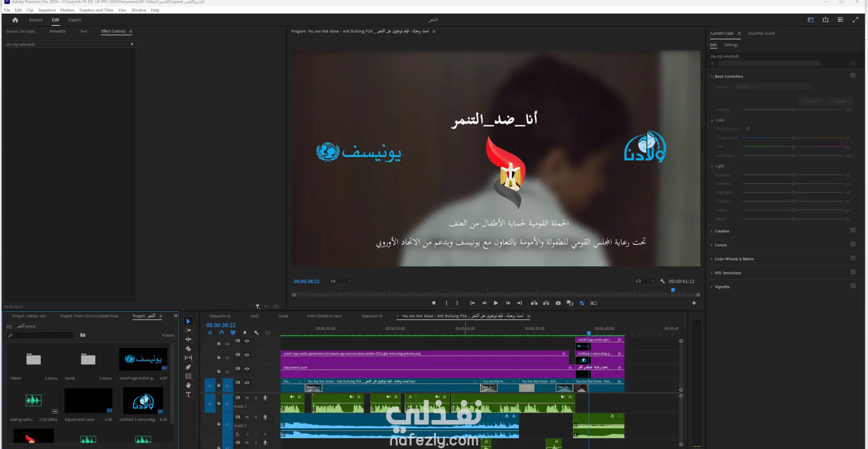Select the Type tool

(189, 395)
